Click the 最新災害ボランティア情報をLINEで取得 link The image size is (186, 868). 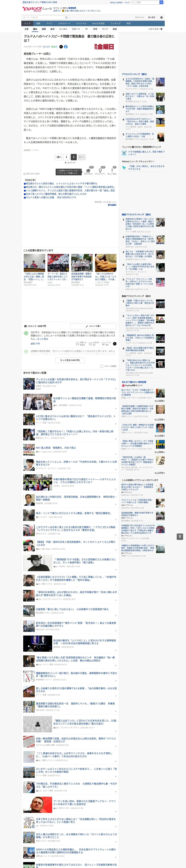(x=40, y=2)
